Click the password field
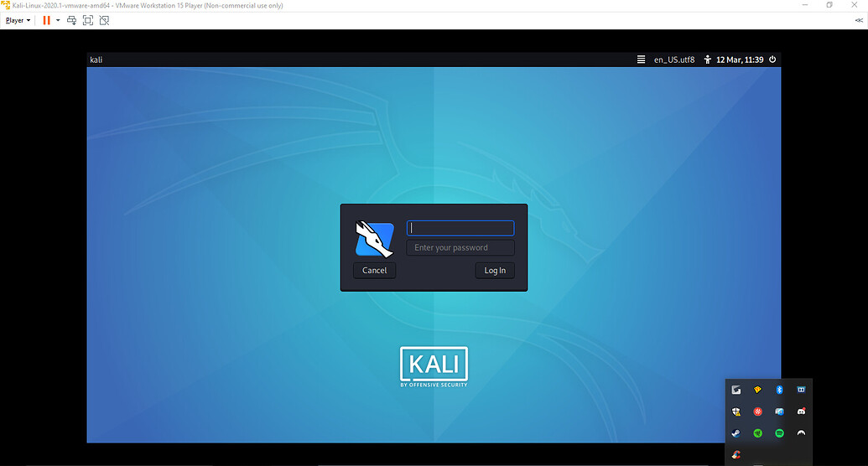Image resolution: width=868 pixels, height=466 pixels. click(x=460, y=247)
